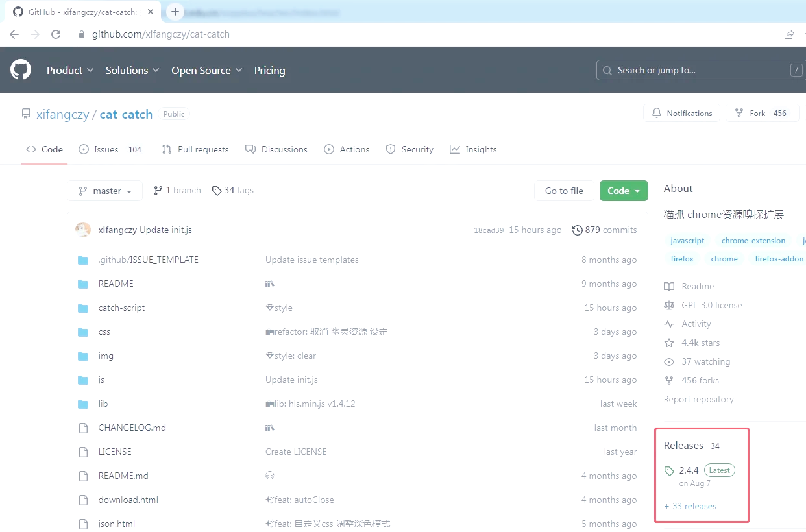
Task: Open the catch-script folder
Action: (121, 308)
